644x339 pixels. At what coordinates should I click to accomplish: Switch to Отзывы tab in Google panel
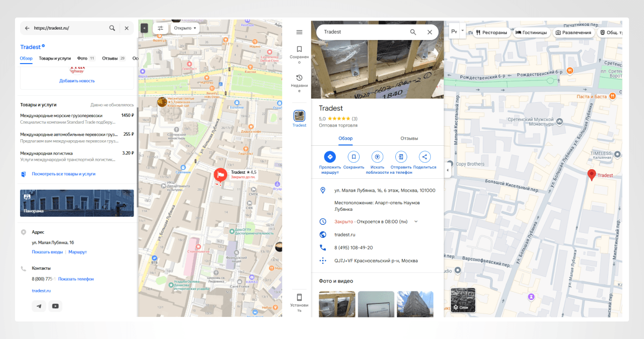tap(409, 138)
